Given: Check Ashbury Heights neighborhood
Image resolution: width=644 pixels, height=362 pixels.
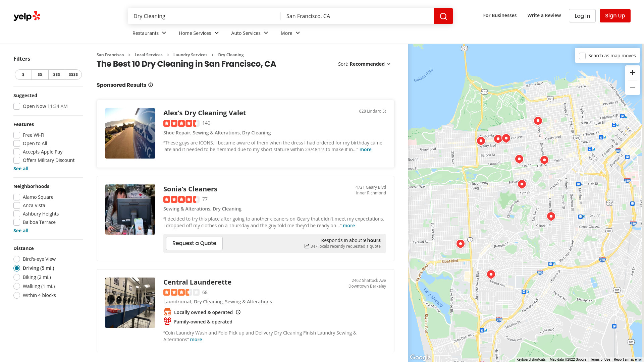Looking at the screenshot, I should click(x=17, y=214).
